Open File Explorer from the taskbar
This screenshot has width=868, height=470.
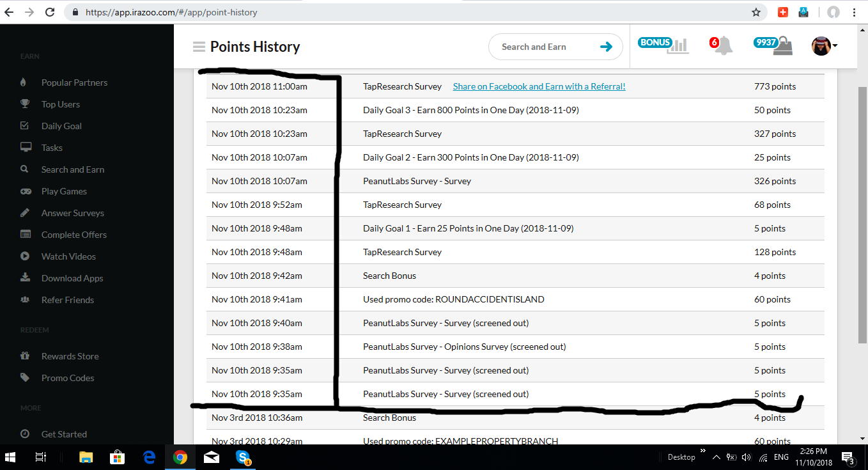[86, 457]
